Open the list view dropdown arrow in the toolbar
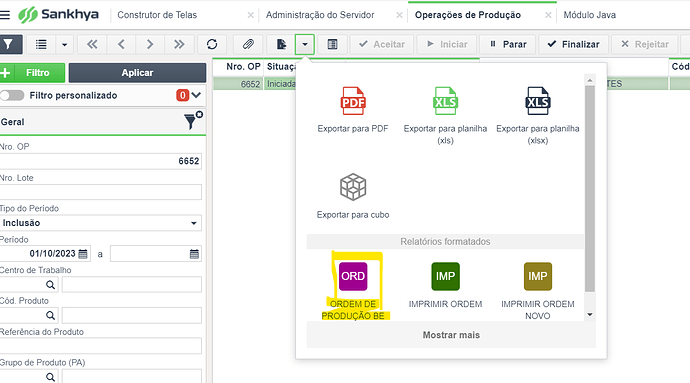 tap(64, 44)
